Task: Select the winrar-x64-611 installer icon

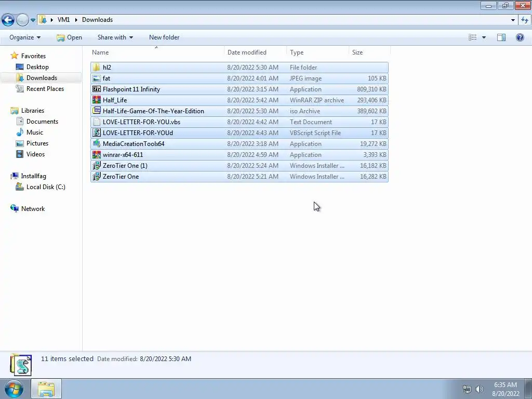Action: click(97, 155)
